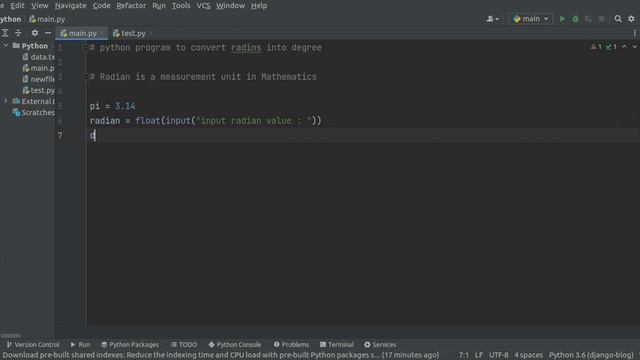Open the Navigate menu

click(71, 6)
